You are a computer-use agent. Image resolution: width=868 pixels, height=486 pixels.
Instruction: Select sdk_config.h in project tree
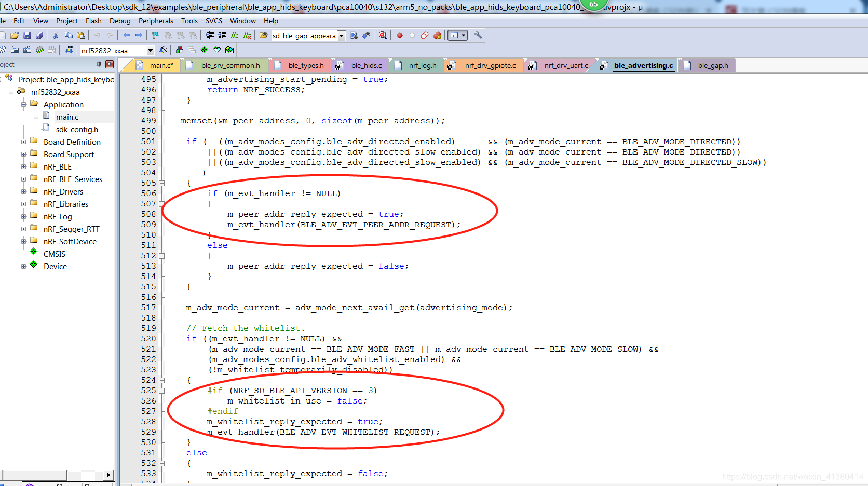click(77, 129)
